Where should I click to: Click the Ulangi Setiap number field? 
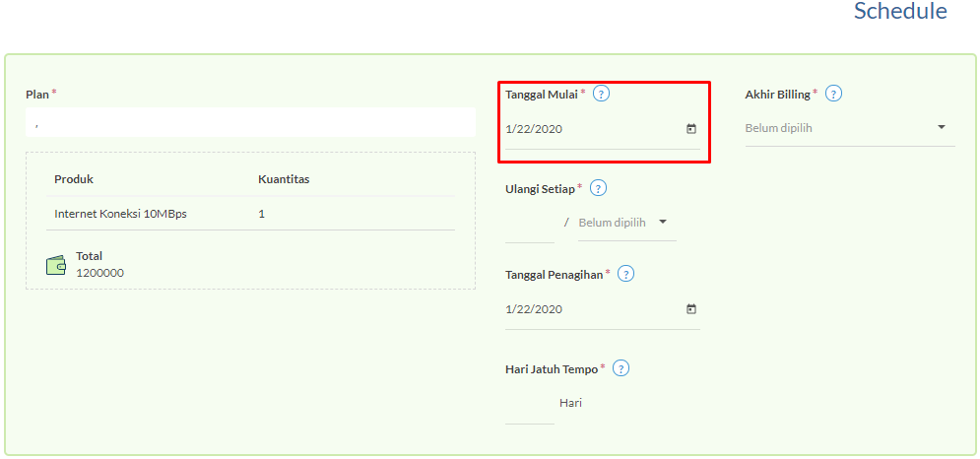pos(529,226)
